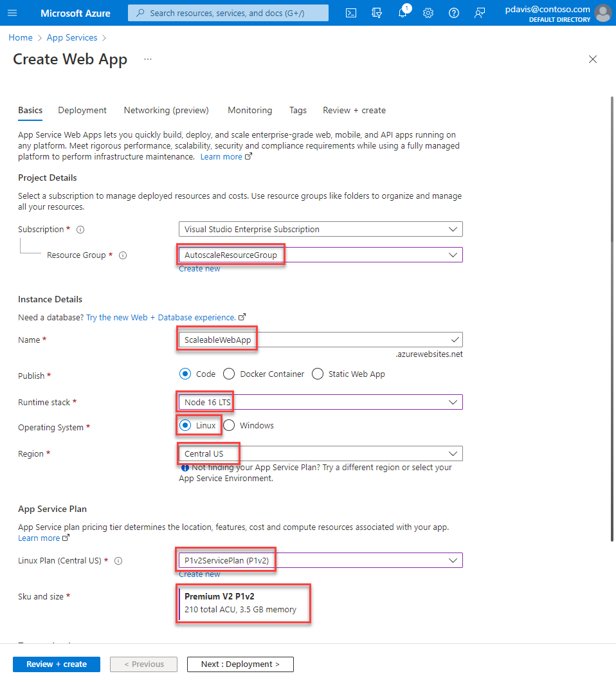
Task: Open the notifications bell
Action: click(x=403, y=13)
